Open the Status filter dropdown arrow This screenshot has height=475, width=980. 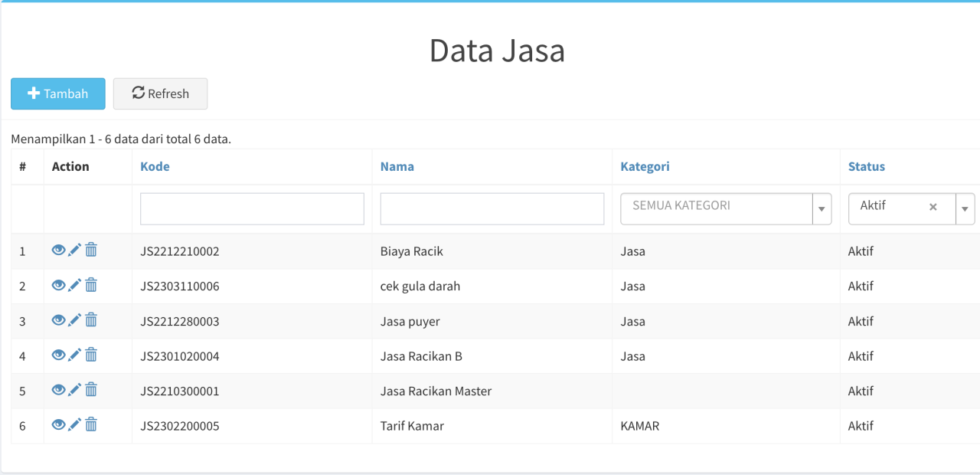(x=965, y=208)
